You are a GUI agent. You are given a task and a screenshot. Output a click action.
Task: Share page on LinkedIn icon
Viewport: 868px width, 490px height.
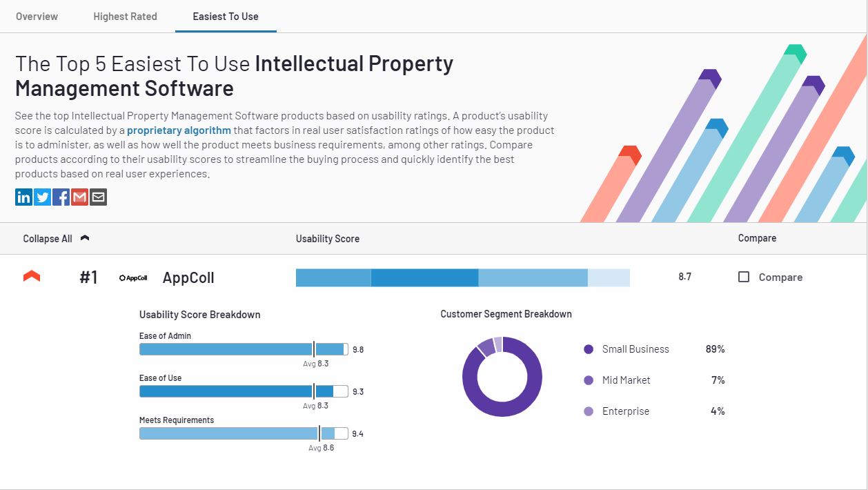[x=23, y=197]
